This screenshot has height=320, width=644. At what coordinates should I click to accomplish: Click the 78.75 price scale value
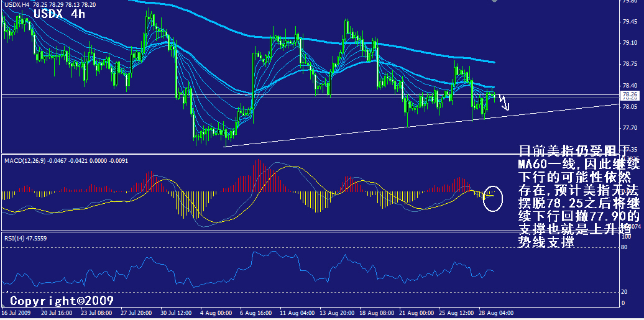[x=630, y=64]
